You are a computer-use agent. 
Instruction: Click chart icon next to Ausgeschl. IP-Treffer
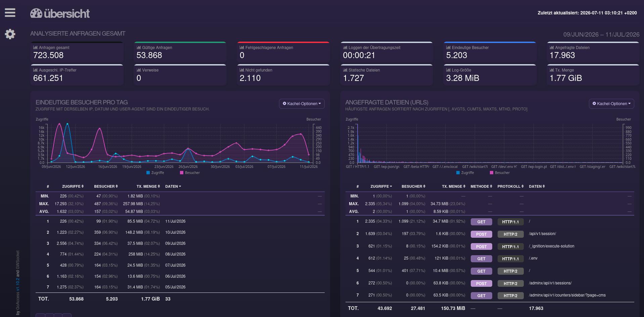coord(35,70)
